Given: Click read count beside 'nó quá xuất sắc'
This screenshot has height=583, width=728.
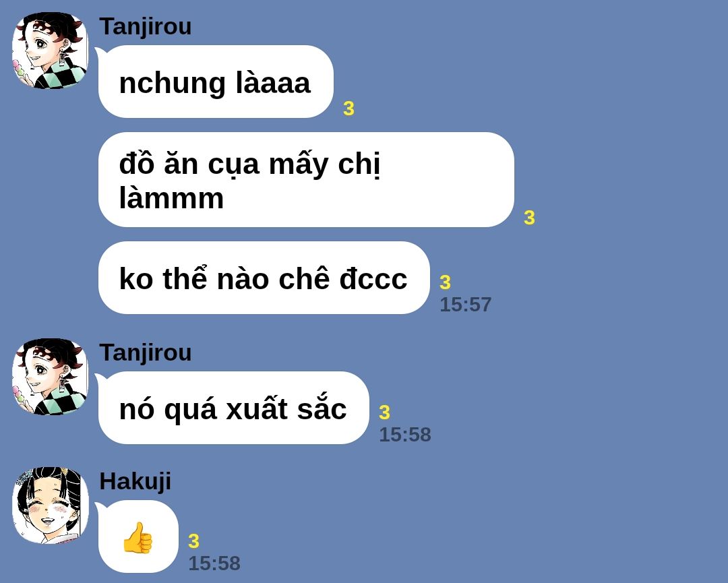Looking at the screenshot, I should click(x=384, y=412).
